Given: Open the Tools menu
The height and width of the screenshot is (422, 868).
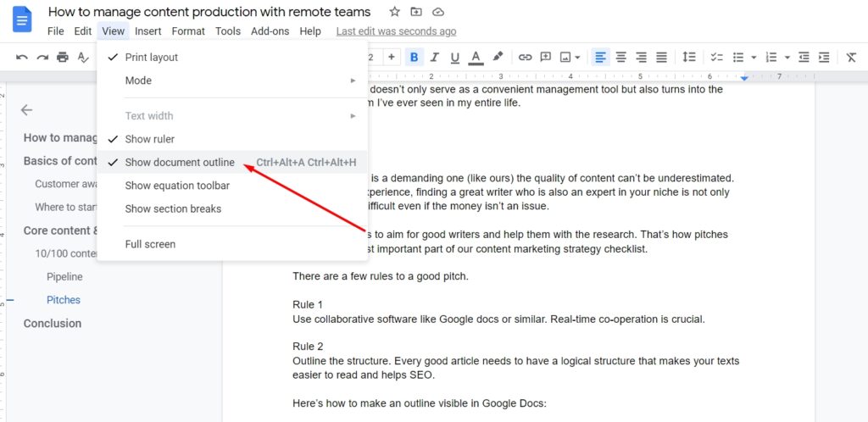Looking at the screenshot, I should click(228, 31).
